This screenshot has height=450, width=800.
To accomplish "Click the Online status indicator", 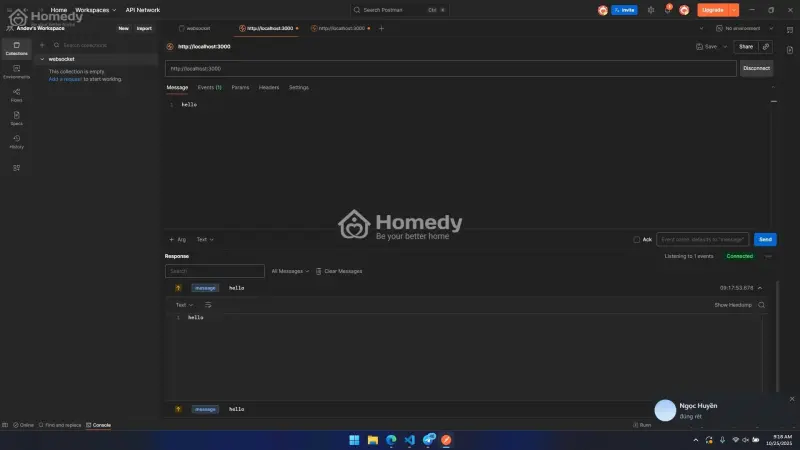I will tap(23, 425).
